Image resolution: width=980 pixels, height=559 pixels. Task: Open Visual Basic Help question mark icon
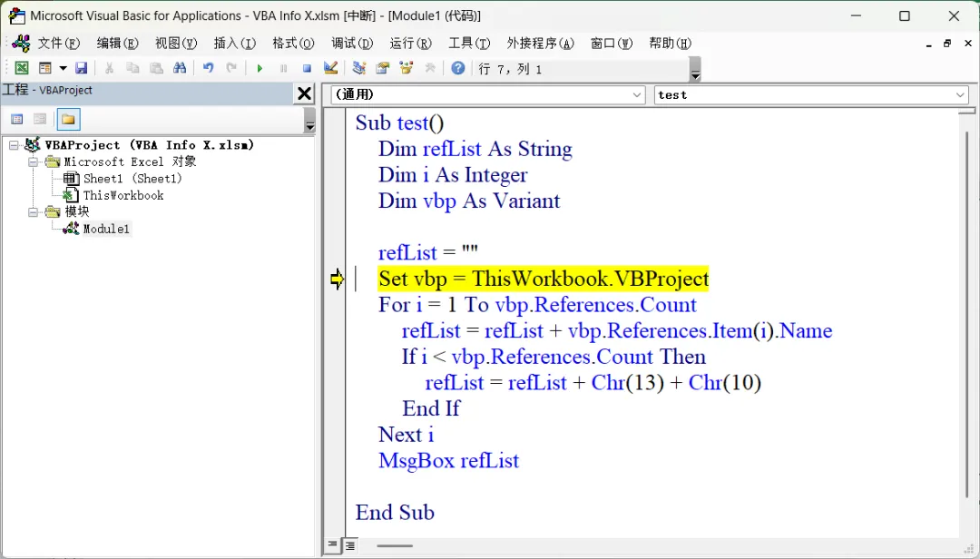tap(458, 68)
